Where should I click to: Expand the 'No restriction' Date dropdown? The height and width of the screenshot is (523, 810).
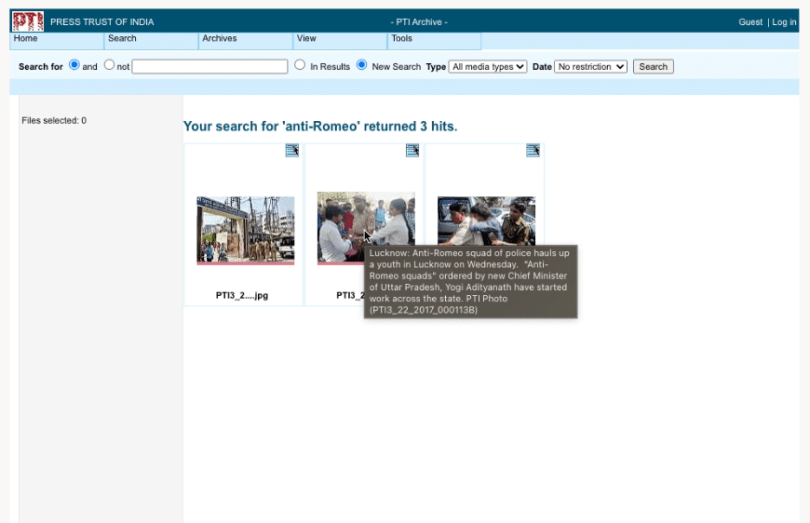coord(591,67)
